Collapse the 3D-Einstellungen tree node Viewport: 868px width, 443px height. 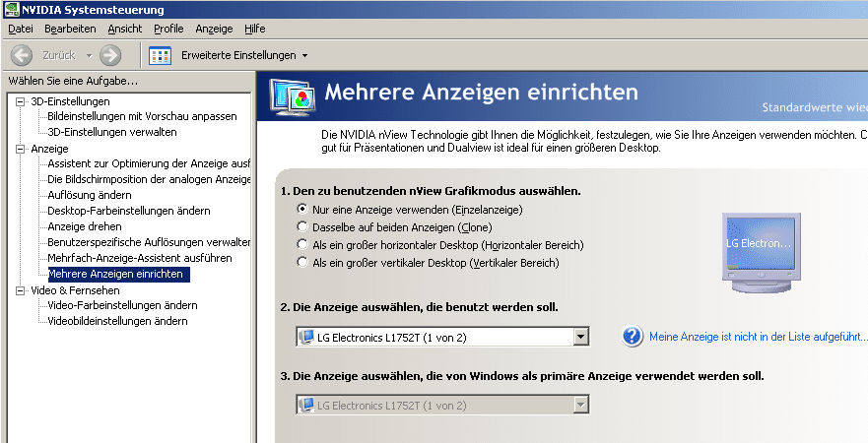pyautogui.click(x=21, y=101)
